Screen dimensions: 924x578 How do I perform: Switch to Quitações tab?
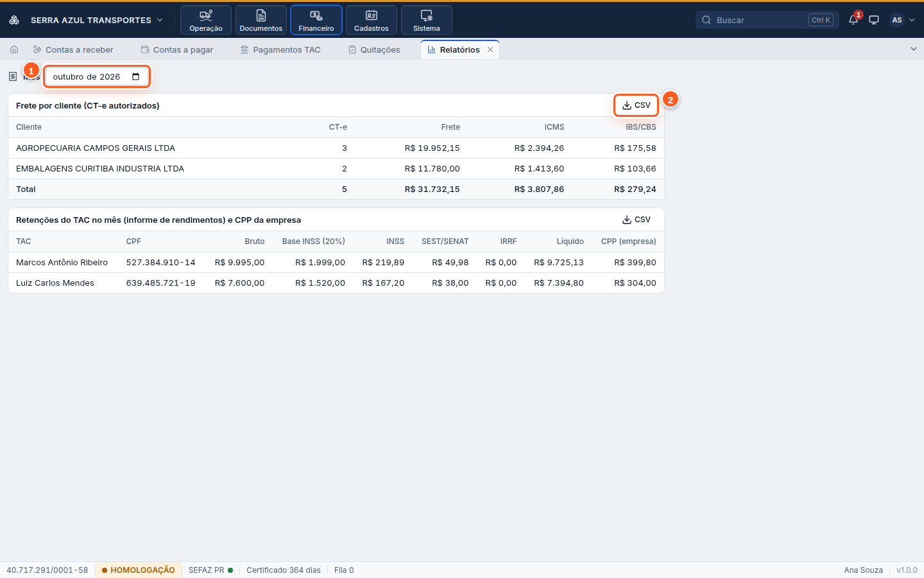point(374,49)
